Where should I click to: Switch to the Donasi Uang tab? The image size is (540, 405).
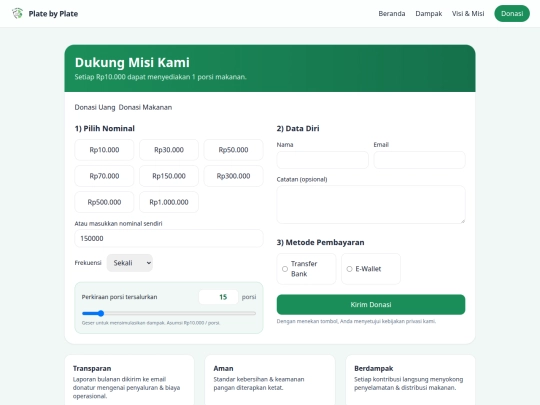pos(95,107)
